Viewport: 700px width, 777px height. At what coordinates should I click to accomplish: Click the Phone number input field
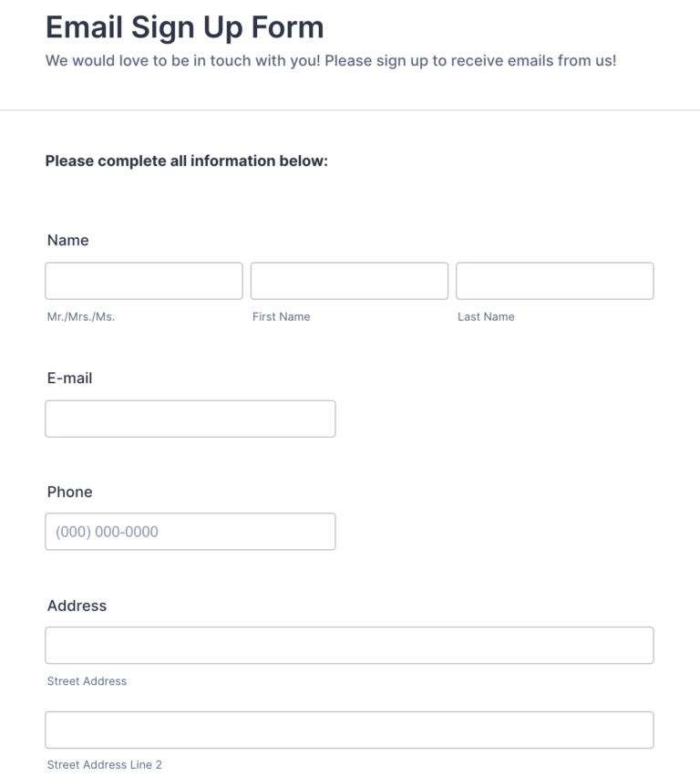[x=190, y=531]
